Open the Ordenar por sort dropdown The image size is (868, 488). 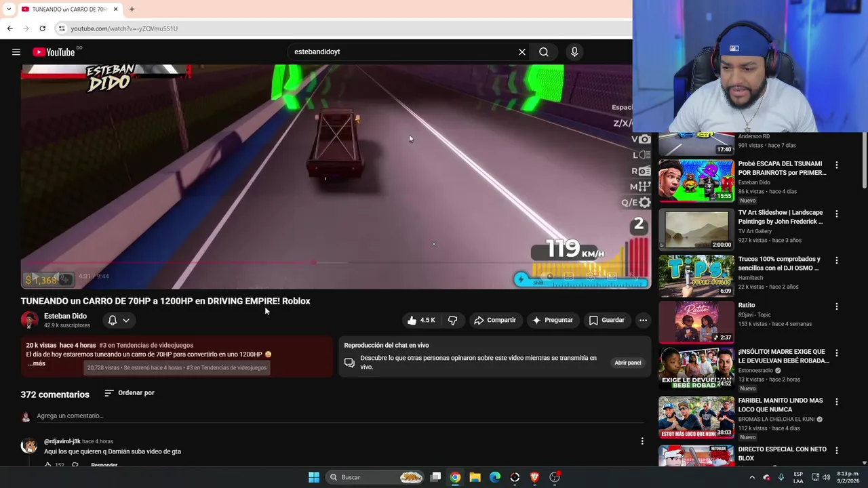click(130, 393)
